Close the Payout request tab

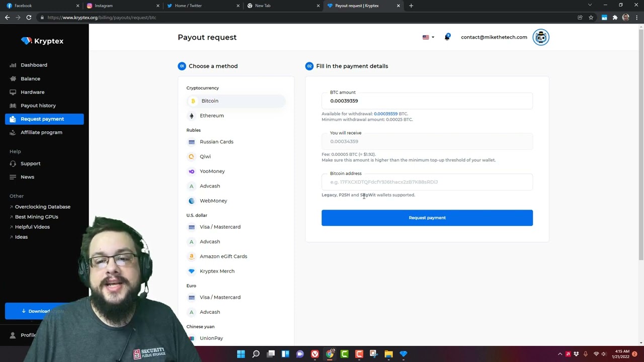coord(398,6)
